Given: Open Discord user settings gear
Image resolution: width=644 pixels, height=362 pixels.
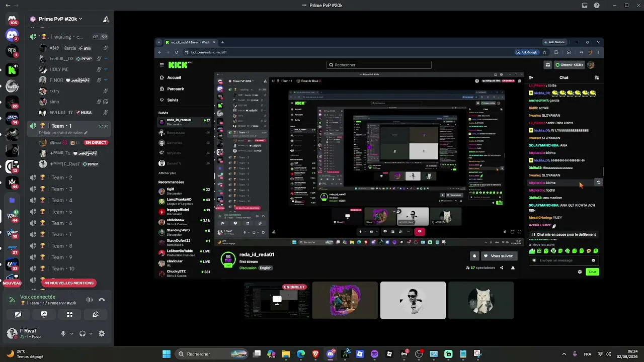Looking at the screenshot, I should [102, 333].
